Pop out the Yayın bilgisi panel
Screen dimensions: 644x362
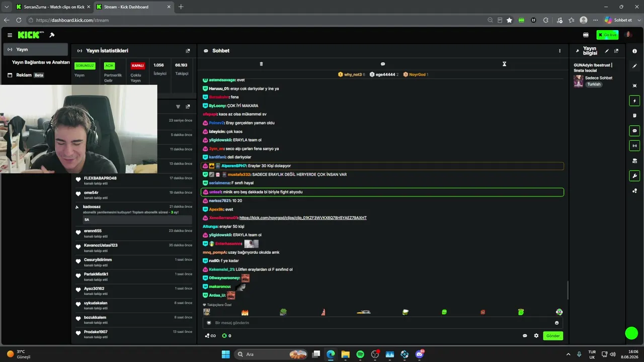(616, 51)
